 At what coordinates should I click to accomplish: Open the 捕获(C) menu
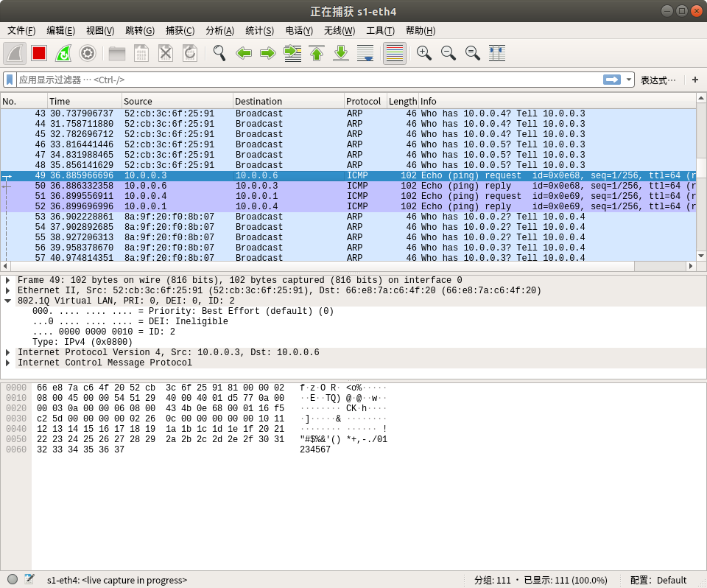180,31
